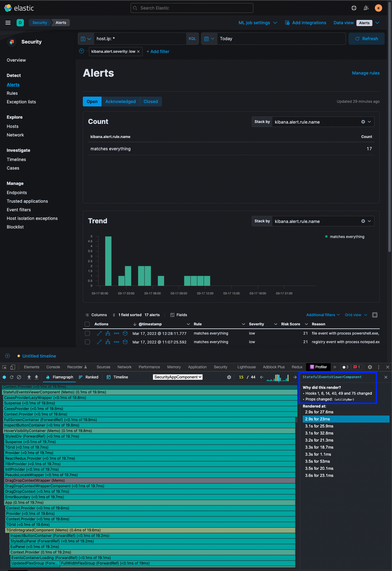Switch to Network DevTools tab

click(x=125, y=367)
